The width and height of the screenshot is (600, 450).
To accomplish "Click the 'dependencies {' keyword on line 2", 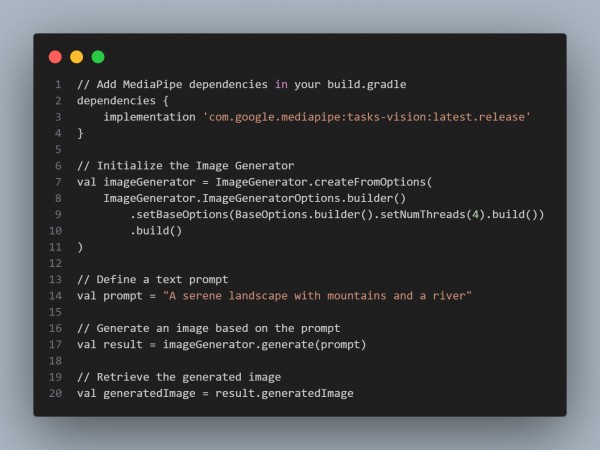I will 122,101.
